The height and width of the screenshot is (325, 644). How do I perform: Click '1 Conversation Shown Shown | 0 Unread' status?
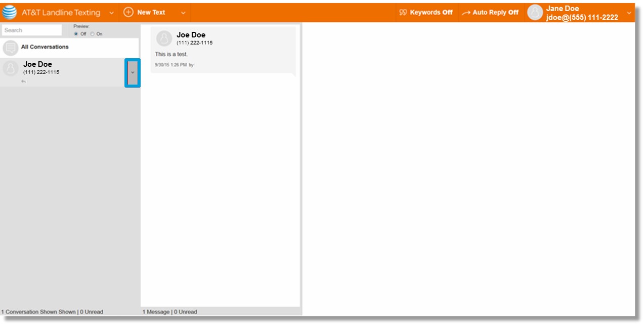click(x=52, y=312)
